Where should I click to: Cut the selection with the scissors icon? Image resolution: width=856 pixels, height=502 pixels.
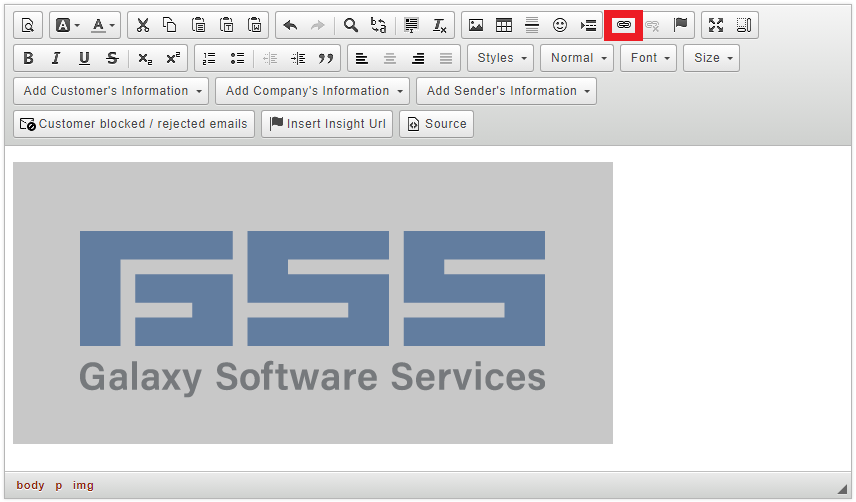142,25
